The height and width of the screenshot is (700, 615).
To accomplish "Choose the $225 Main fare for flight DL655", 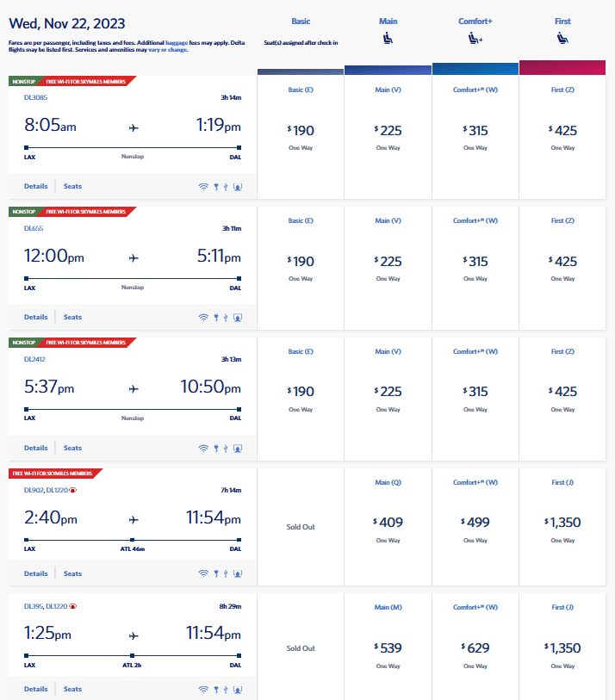I will pos(388,262).
